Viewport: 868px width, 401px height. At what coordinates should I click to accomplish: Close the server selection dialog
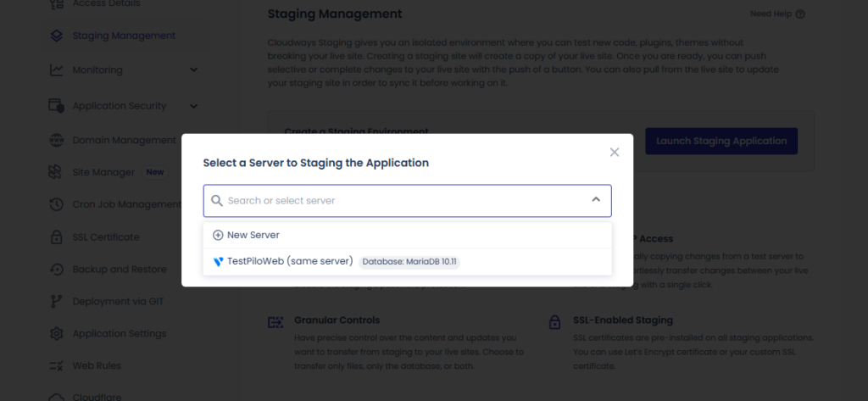(614, 153)
